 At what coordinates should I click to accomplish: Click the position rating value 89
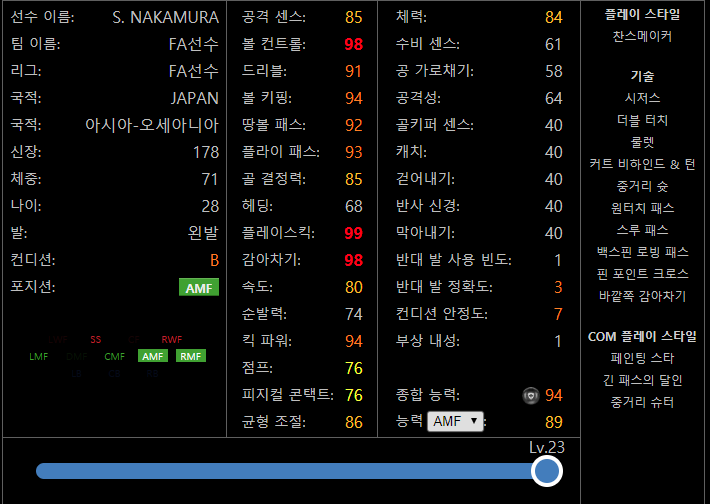pyautogui.click(x=554, y=422)
